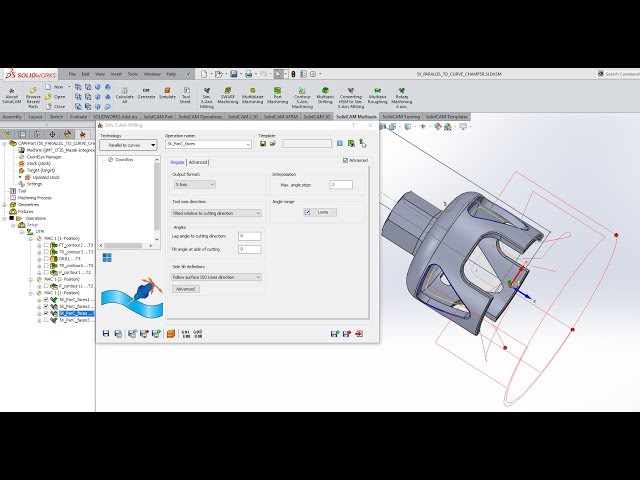Click Open in SolidCAM ribbon
Viewport: 640px width, 480px height.
click(x=55, y=97)
